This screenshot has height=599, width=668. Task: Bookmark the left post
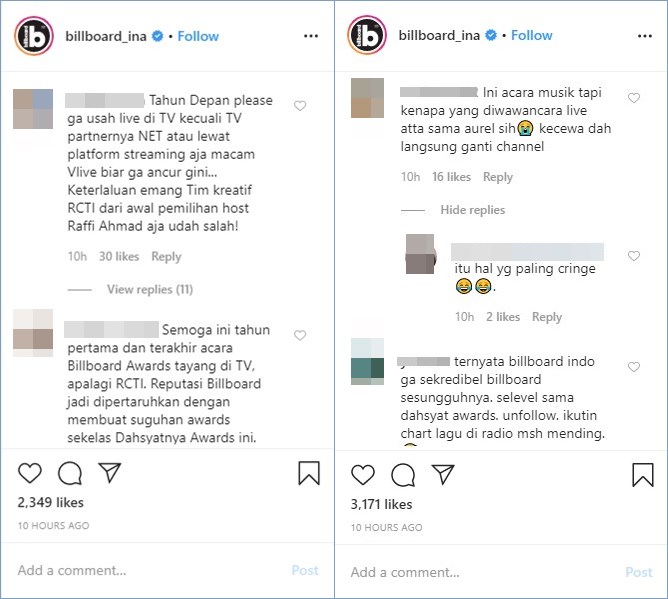309,473
